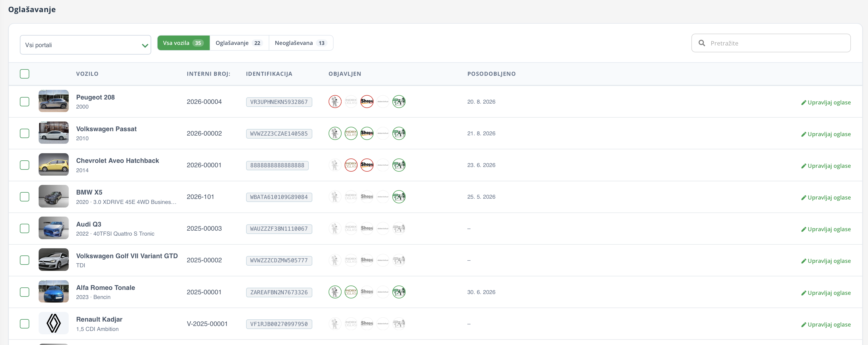Image resolution: width=868 pixels, height=345 pixels.
Task: Select the Renault Kadjar row checkbox
Action: click(x=25, y=324)
